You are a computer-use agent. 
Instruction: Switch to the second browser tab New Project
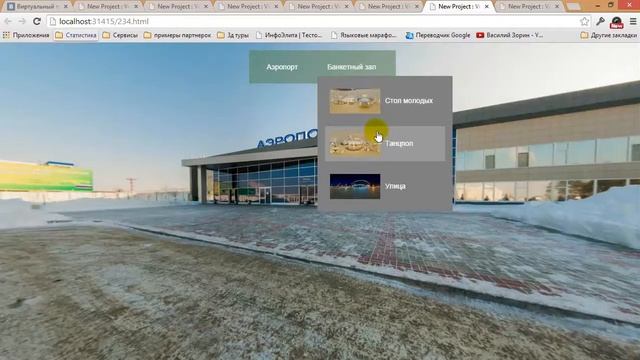tap(107, 7)
